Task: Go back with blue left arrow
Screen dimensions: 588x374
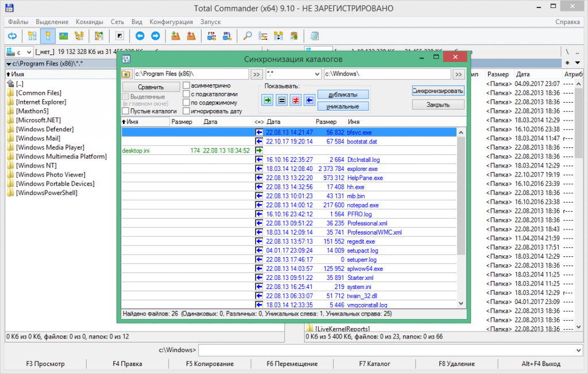Action: 140,36
